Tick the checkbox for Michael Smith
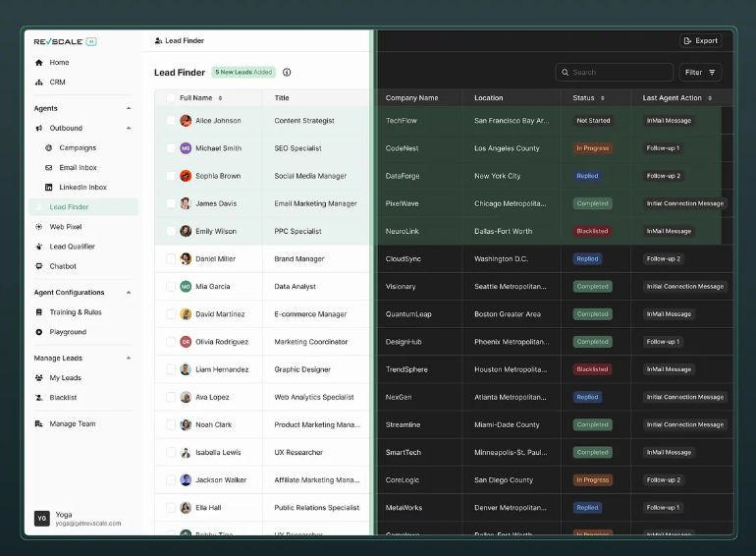The image size is (756, 556). (x=170, y=148)
